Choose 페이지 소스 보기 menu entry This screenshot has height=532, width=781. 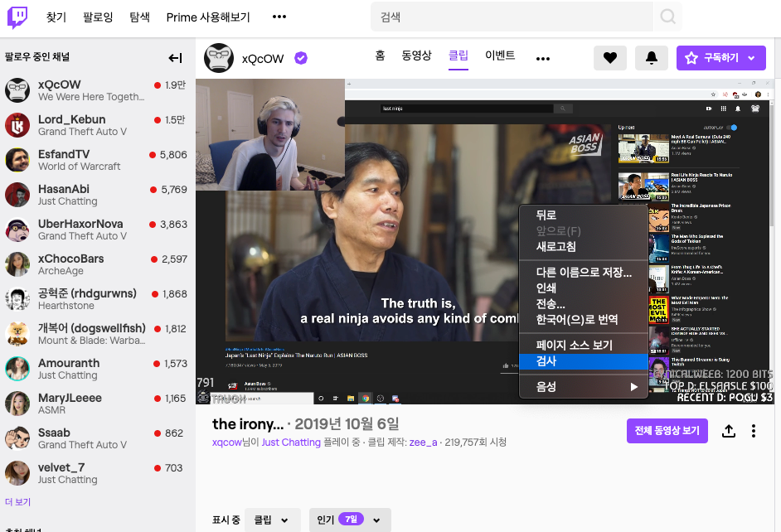(583, 345)
